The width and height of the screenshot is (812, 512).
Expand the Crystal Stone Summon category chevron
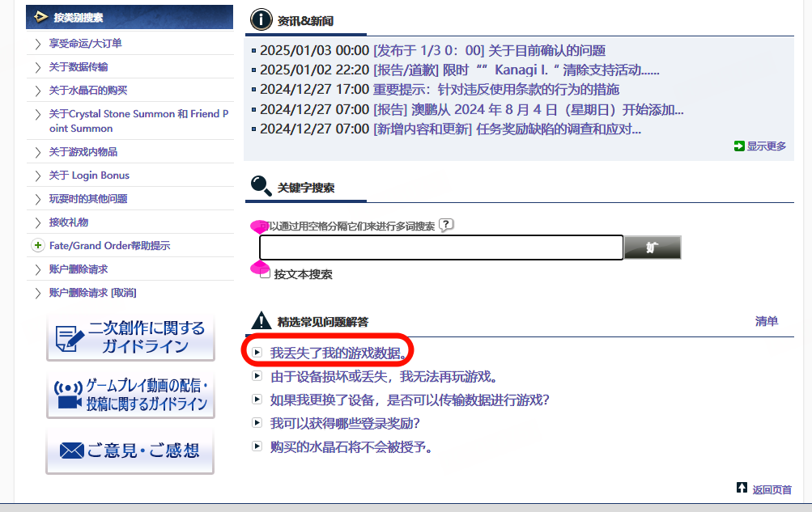38,114
